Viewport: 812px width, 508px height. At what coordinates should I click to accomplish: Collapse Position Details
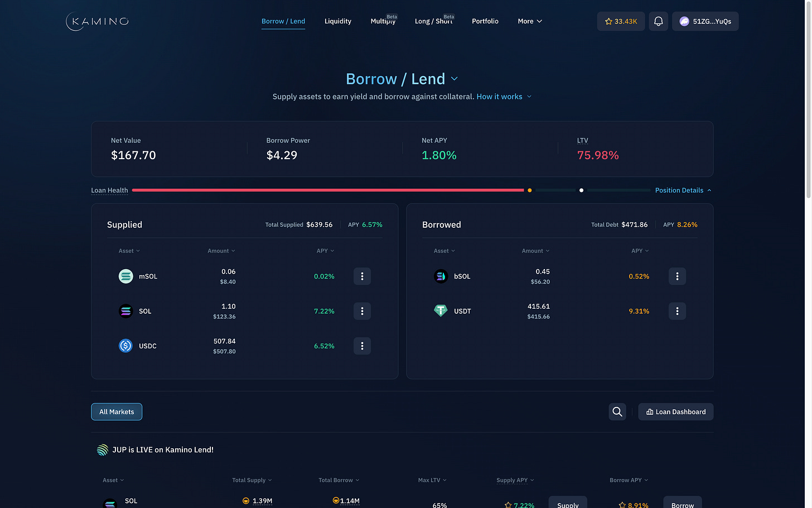click(683, 190)
